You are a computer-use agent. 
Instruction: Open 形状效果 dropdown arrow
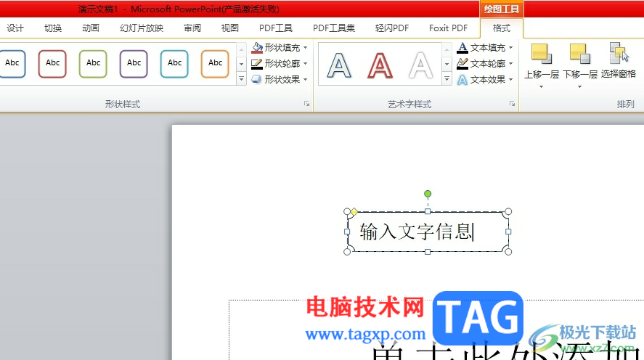(306, 80)
